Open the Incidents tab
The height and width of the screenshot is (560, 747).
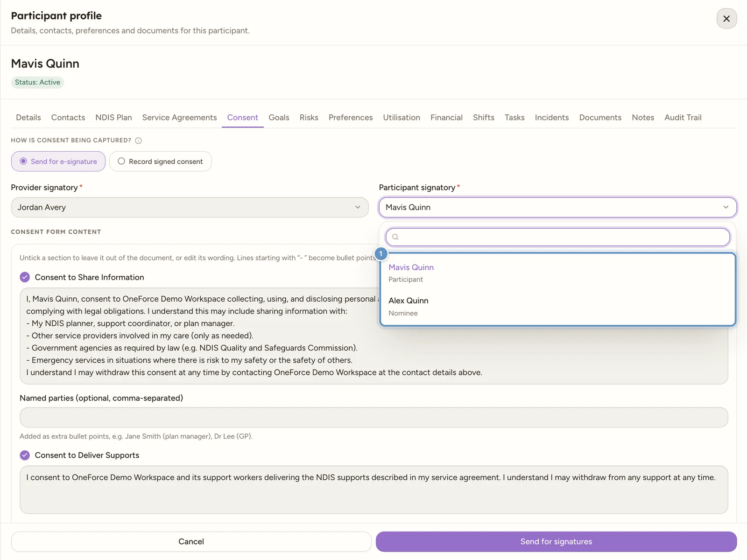(552, 118)
